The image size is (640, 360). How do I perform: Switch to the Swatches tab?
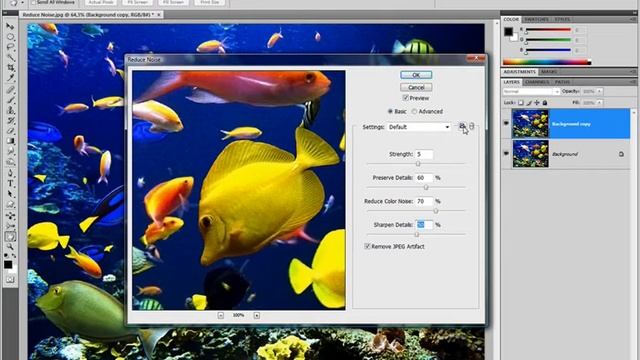click(536, 19)
